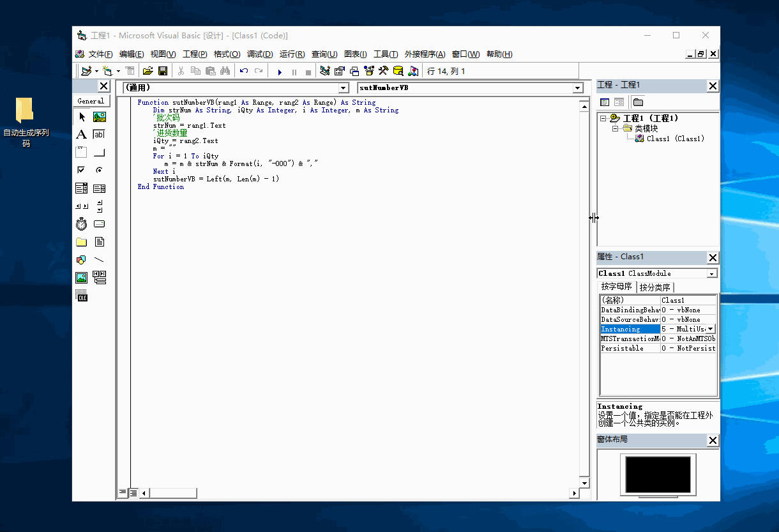779x532 pixels.
Task: Click the Paste toolbar icon
Action: coord(210,71)
